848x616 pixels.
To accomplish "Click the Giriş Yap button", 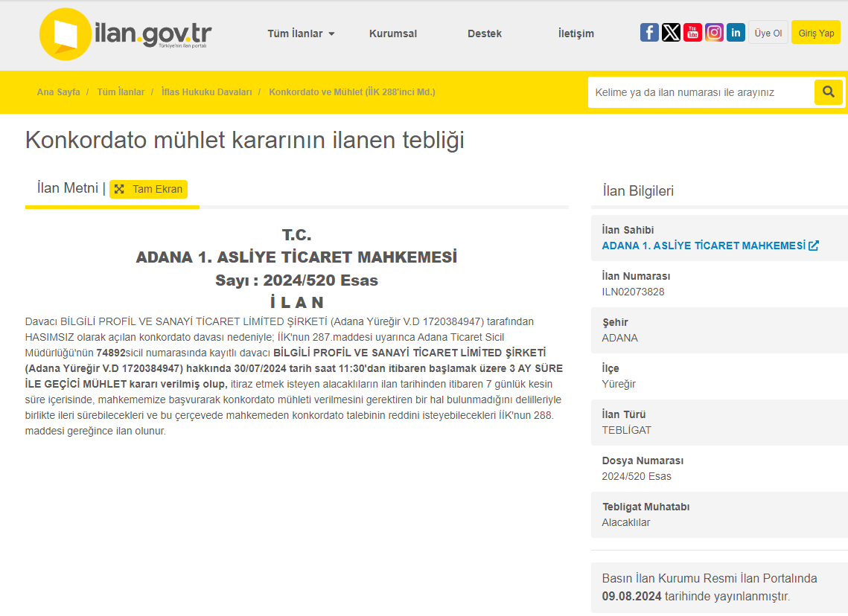I will tap(815, 33).
